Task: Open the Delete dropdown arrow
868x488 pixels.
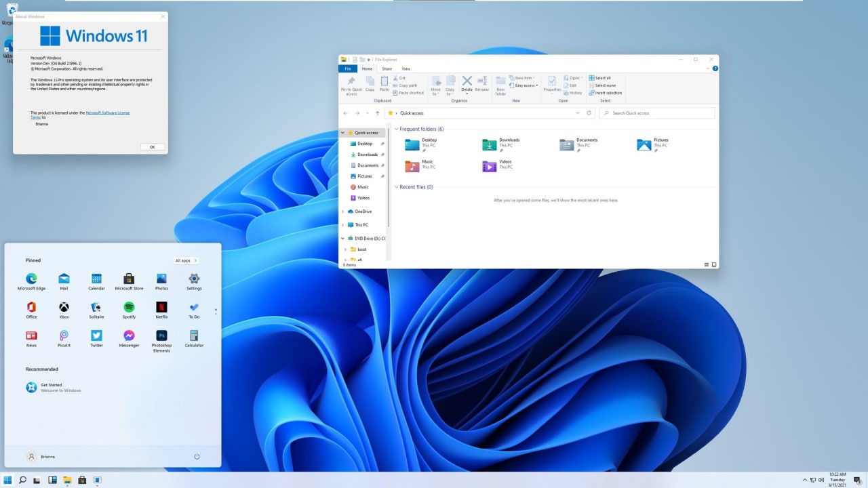Action: tap(467, 94)
